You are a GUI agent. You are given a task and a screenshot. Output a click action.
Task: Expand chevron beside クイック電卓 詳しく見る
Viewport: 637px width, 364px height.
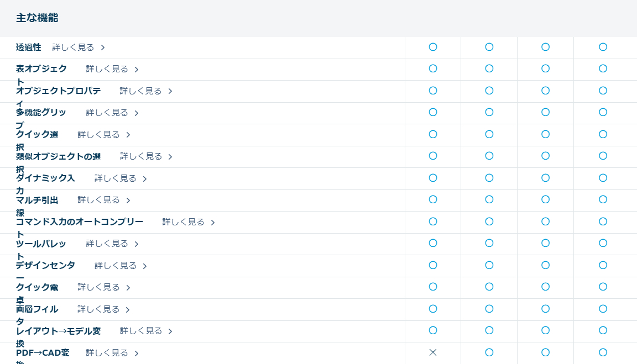[128, 288]
